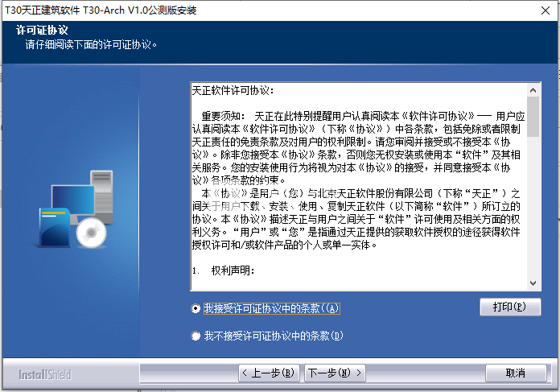Image resolution: width=560 pixels, height=392 pixels.
Task: Click the license text scroll up arrow
Action: pos(533,89)
